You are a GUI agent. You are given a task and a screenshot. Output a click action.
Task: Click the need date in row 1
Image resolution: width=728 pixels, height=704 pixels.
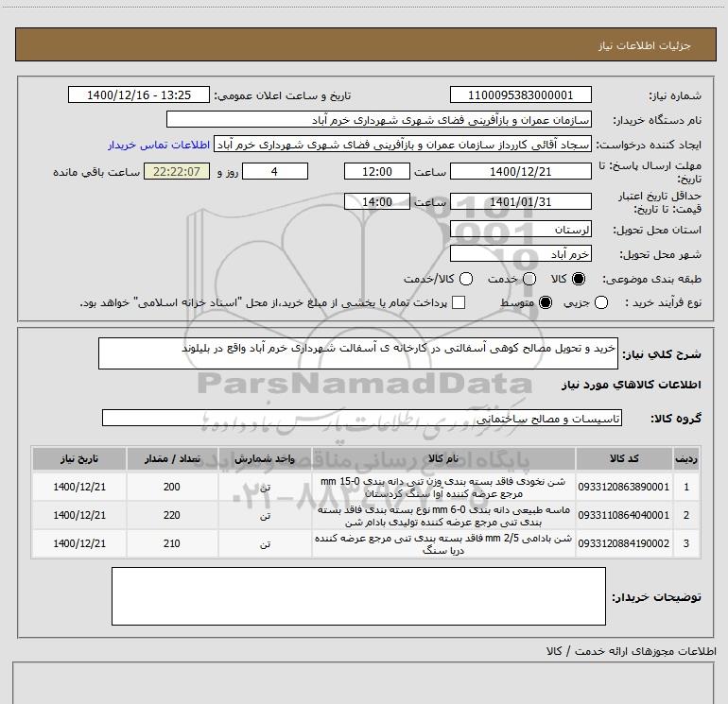79,487
